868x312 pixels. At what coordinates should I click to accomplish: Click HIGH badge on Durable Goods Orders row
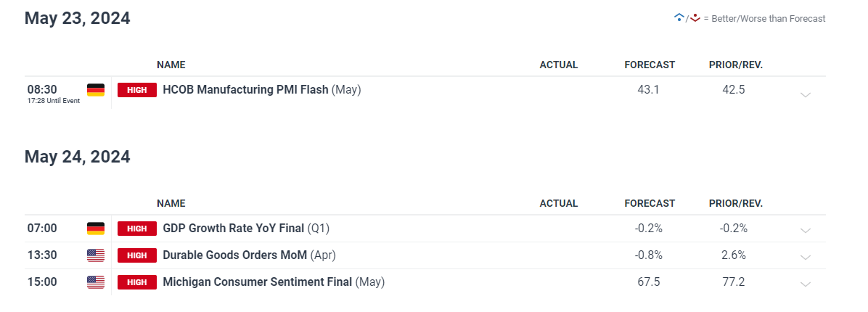click(137, 255)
